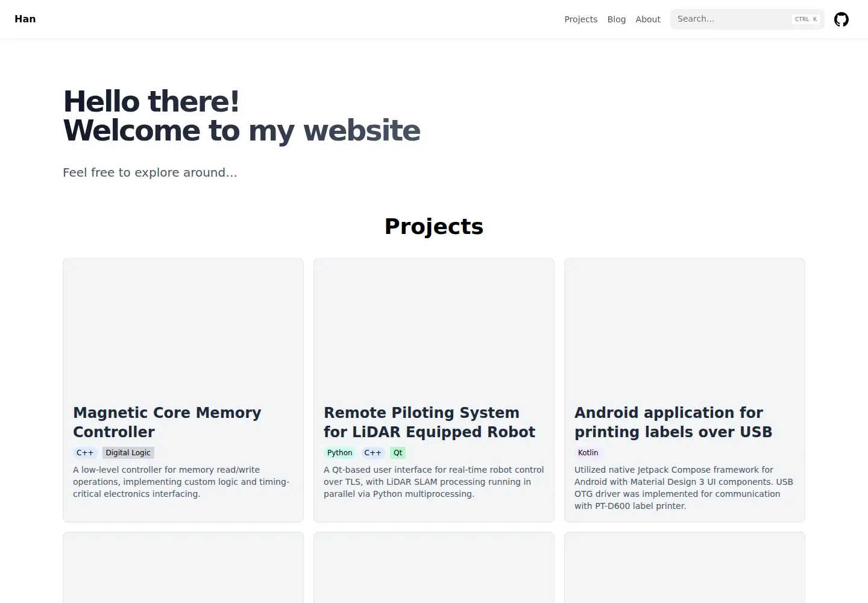Navigate to the About page

[648, 19]
